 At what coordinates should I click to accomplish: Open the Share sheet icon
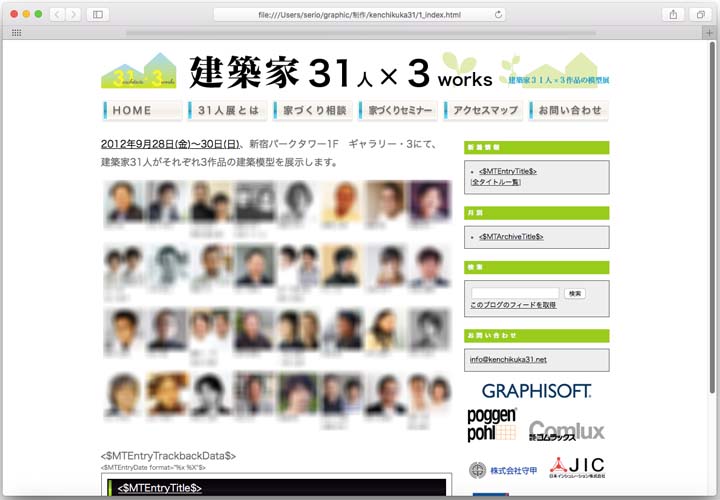673,14
